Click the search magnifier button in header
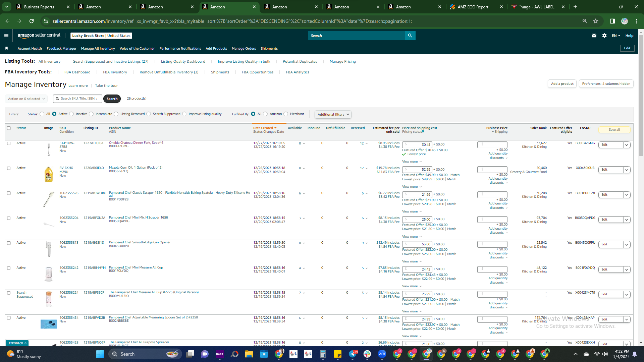Image resolution: width=644 pixels, height=362 pixels. pyautogui.click(x=410, y=36)
